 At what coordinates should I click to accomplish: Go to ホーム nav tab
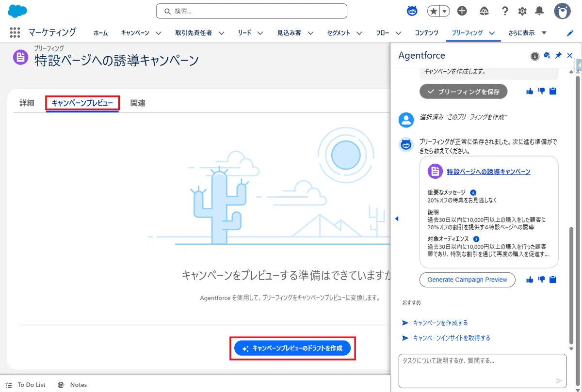tap(101, 33)
